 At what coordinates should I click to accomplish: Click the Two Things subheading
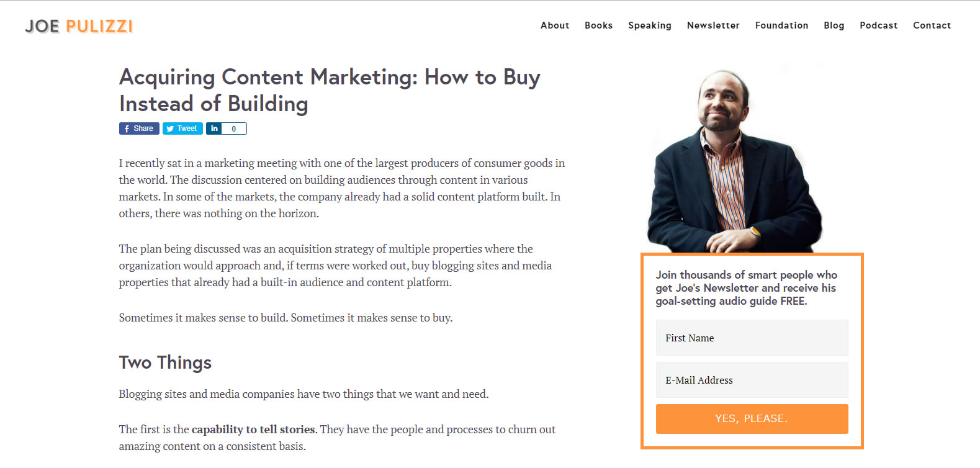coord(165,362)
